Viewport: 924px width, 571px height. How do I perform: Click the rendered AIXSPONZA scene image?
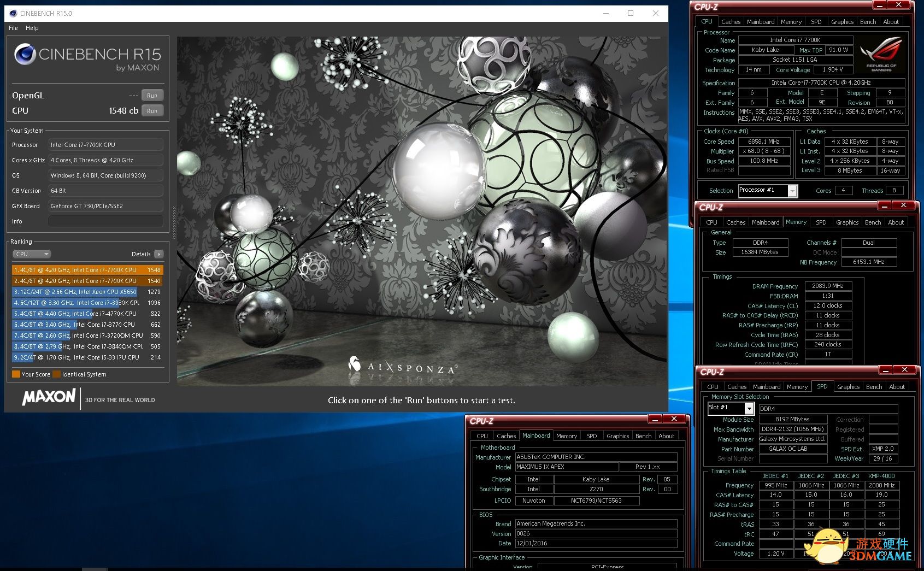[x=422, y=211]
